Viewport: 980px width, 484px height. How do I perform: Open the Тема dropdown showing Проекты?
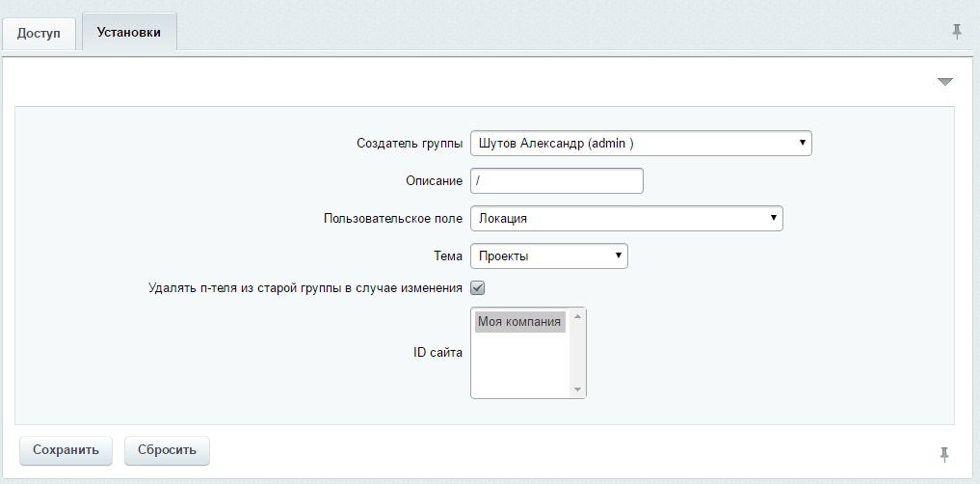pos(548,255)
